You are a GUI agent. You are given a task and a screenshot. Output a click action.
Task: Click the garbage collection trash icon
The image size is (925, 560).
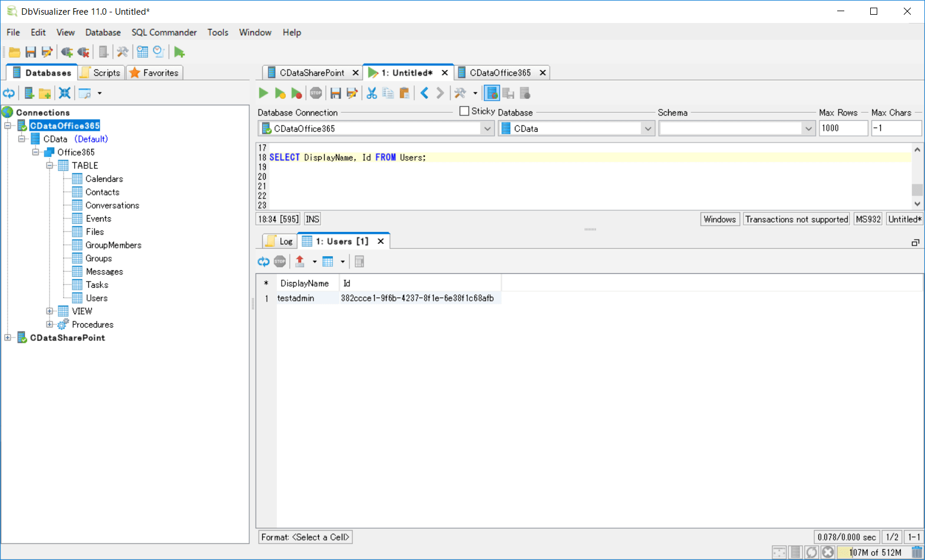917,552
